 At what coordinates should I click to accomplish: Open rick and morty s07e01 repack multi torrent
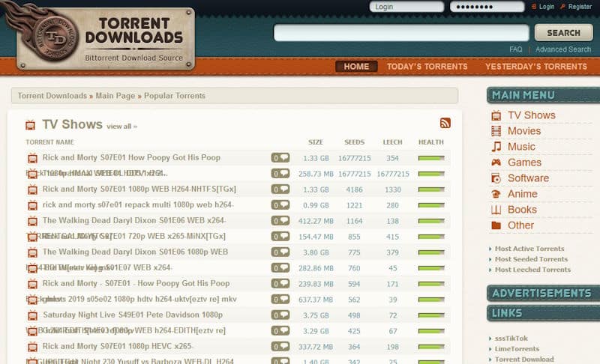pos(138,204)
